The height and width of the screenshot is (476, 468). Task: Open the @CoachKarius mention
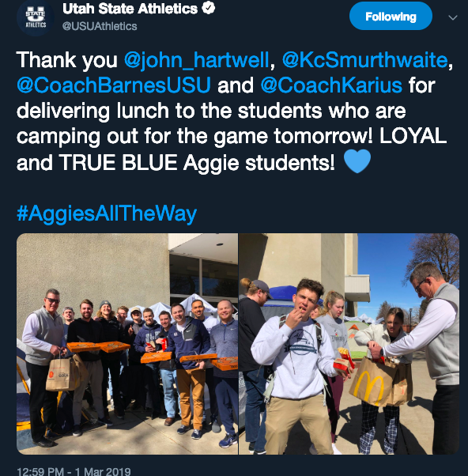click(331, 85)
